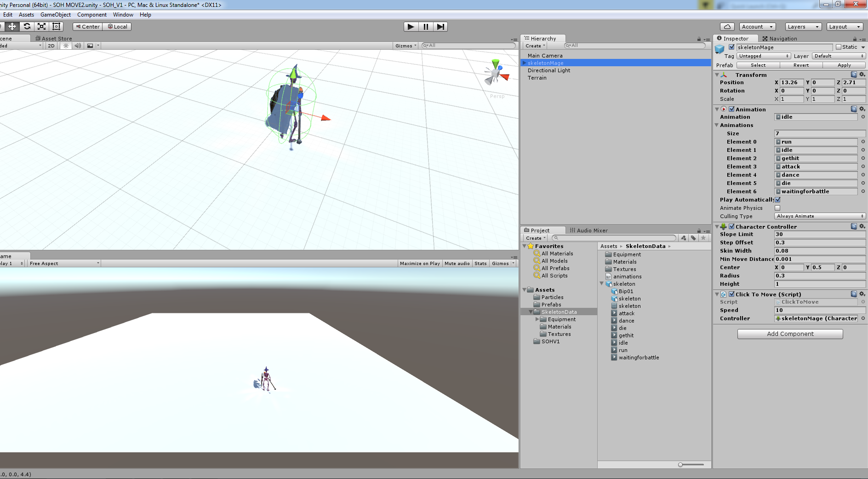The height and width of the screenshot is (479, 868).
Task: Pick object for Element 0 run
Action: coord(863,142)
